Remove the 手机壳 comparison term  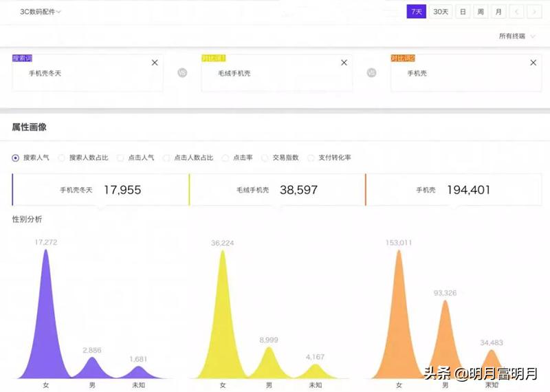coord(533,63)
